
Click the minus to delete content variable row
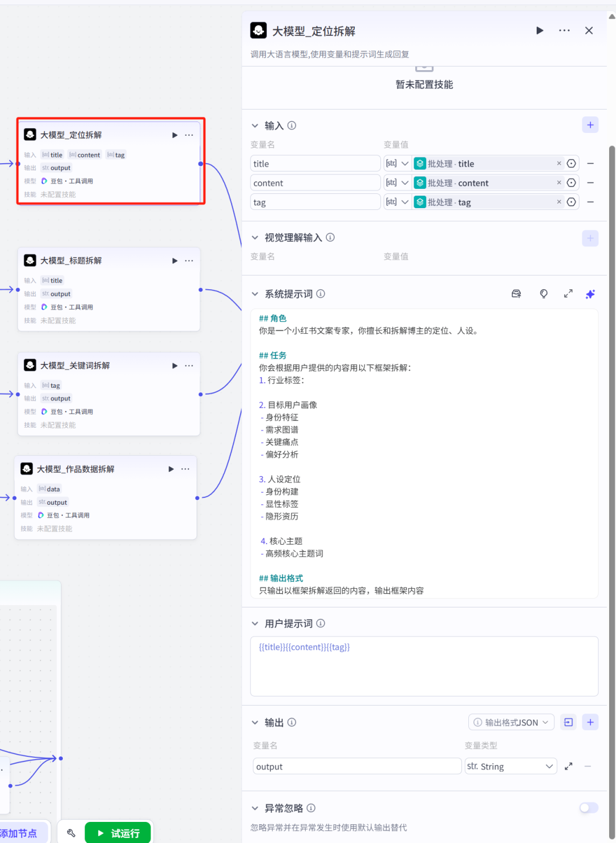pyautogui.click(x=590, y=183)
